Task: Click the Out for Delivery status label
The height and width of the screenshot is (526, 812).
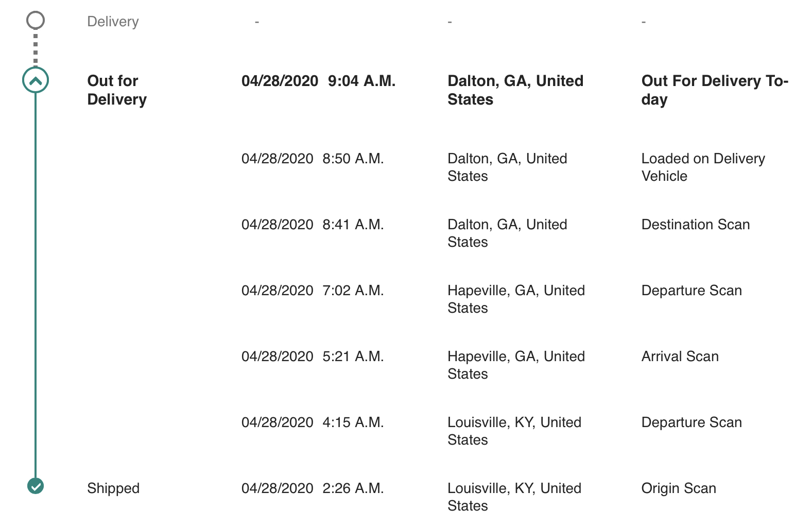Action: coord(117,90)
